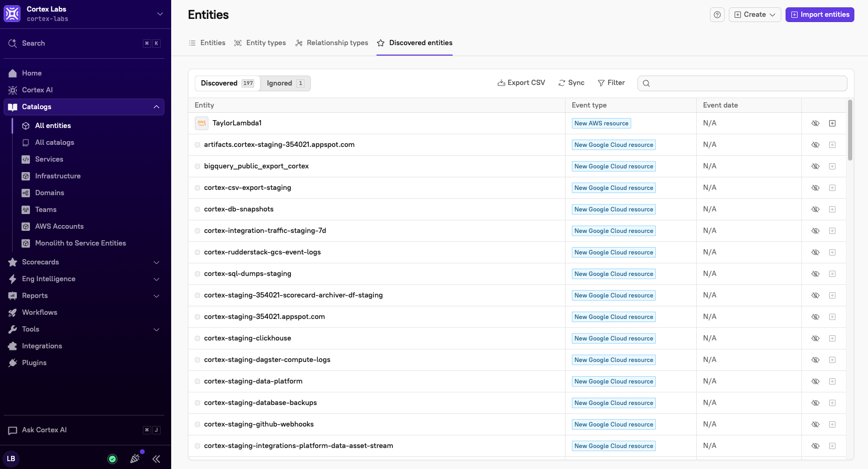Click the discovered entities search field
This screenshot has width=868, height=469.
click(742, 83)
